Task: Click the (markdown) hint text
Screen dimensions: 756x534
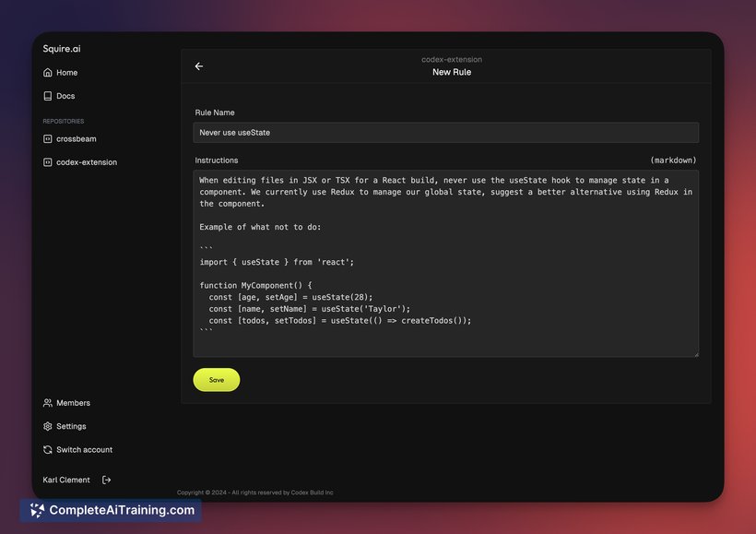Action: (673, 160)
